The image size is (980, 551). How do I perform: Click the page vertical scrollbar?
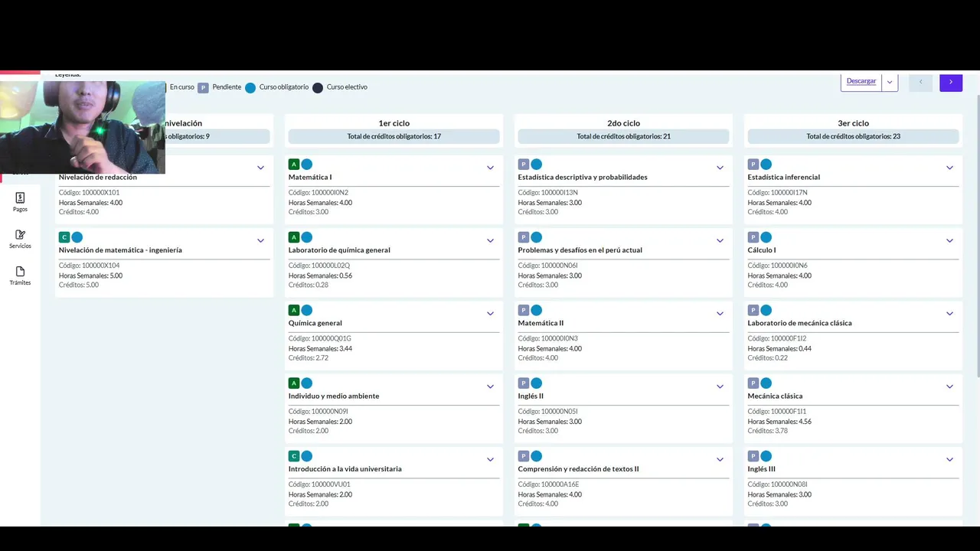coord(977,236)
